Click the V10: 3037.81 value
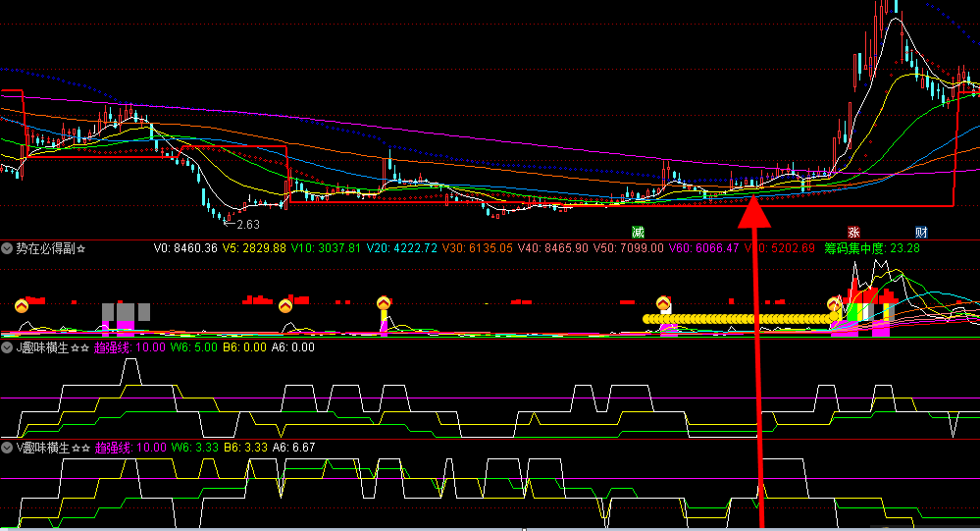The width and height of the screenshot is (980, 531). 327,248
